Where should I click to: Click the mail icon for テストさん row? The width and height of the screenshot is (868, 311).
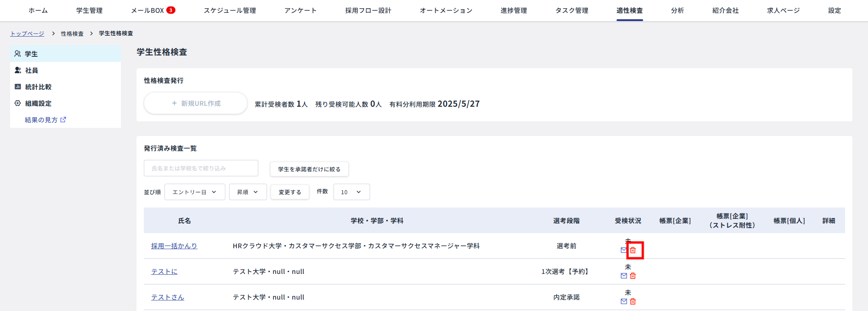623,301
